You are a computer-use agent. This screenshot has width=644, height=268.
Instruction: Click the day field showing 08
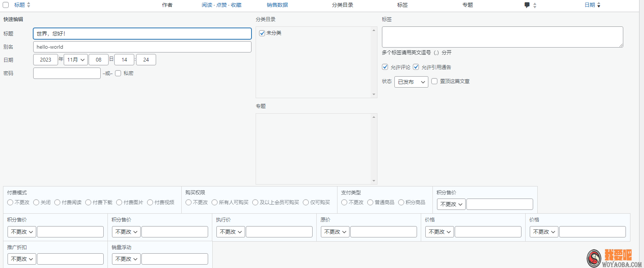[98, 60]
